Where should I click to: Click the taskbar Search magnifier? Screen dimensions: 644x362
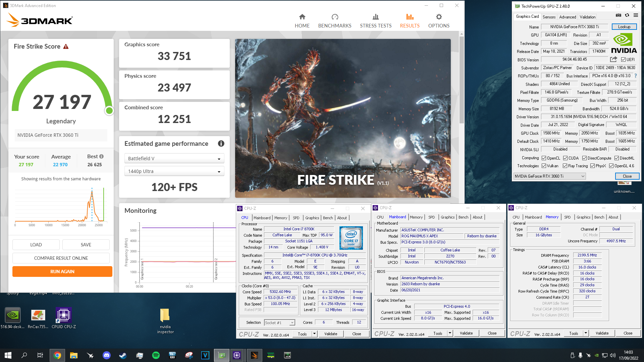tap(24, 355)
